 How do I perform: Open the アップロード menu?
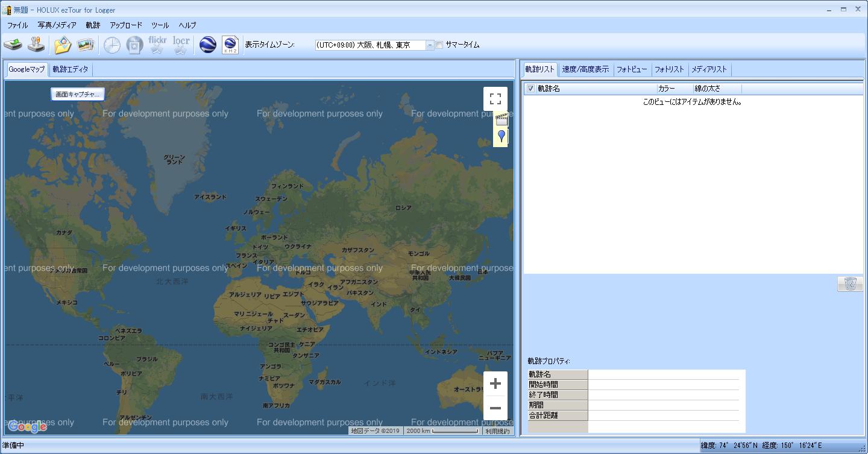click(x=126, y=25)
